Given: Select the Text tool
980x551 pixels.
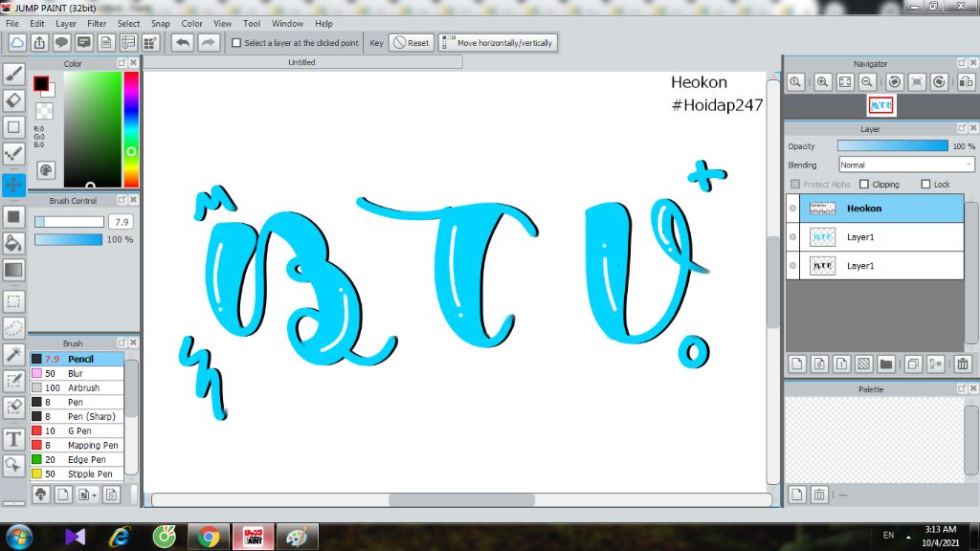Looking at the screenshot, I should tap(13, 438).
